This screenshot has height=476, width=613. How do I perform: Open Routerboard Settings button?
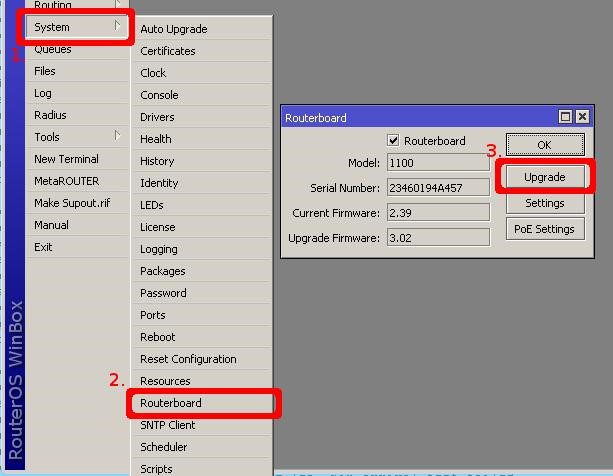click(x=544, y=203)
